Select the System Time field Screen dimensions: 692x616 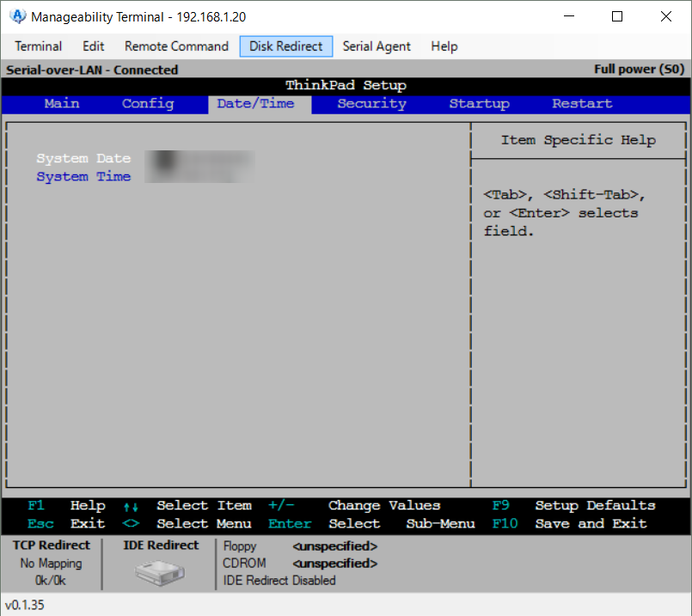tap(83, 177)
